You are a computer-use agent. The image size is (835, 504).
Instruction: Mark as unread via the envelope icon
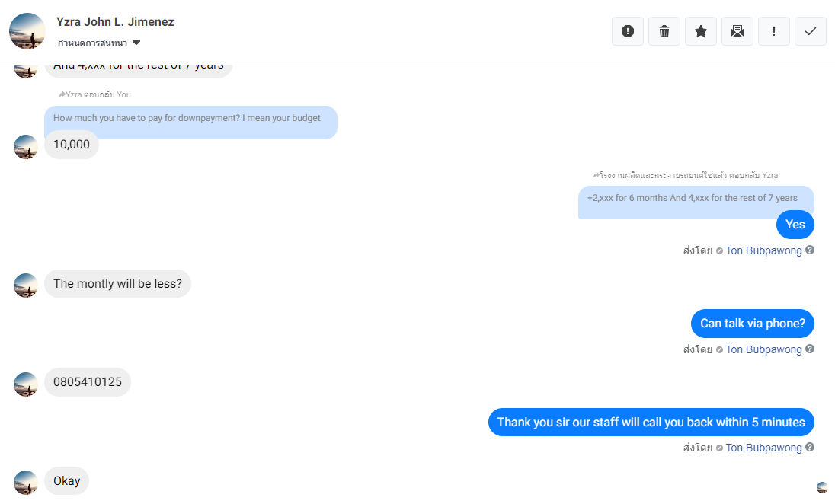pyautogui.click(x=737, y=31)
